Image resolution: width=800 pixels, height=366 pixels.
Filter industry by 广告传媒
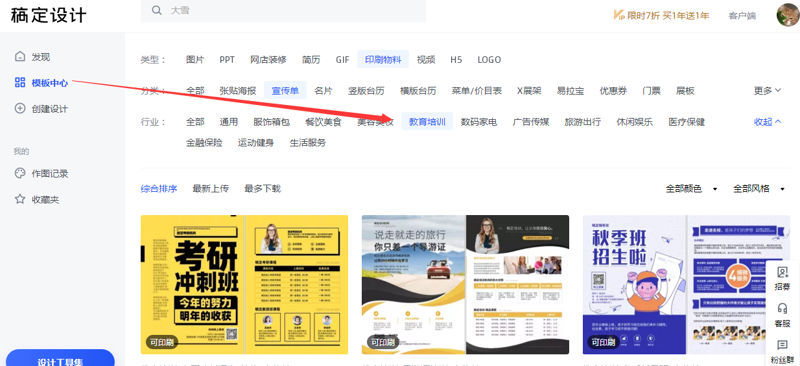tap(531, 122)
